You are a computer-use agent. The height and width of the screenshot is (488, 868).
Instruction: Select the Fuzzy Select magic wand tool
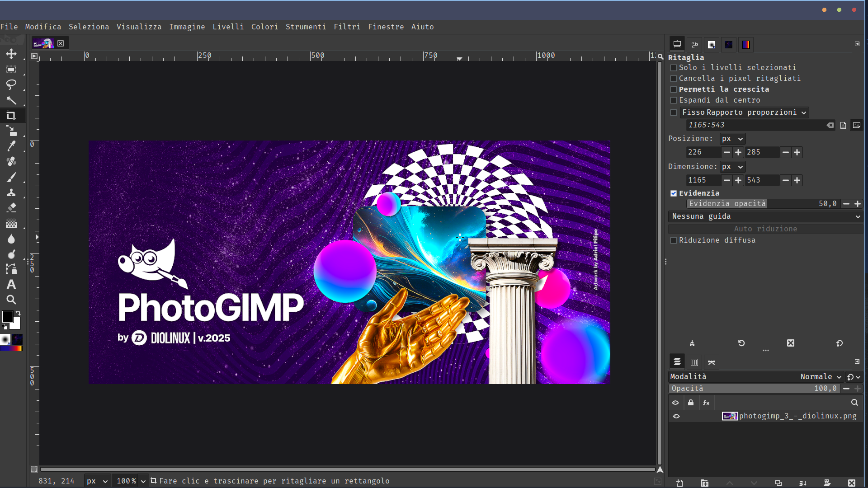11,100
